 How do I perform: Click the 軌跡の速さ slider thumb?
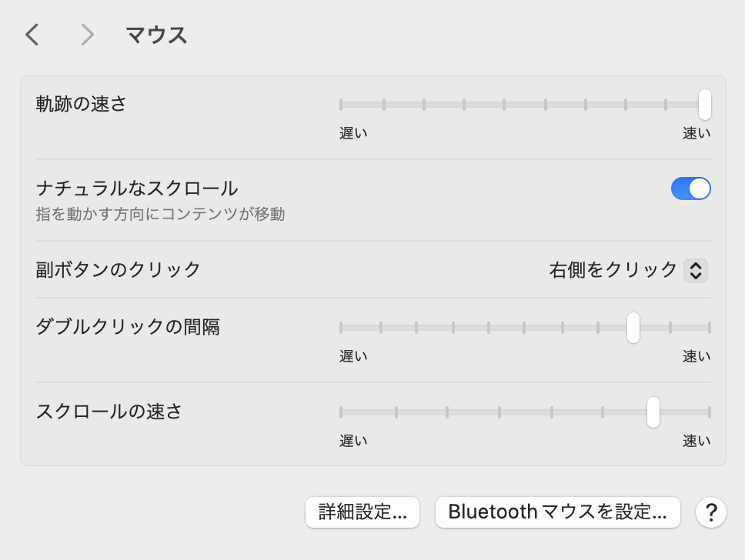point(704,104)
